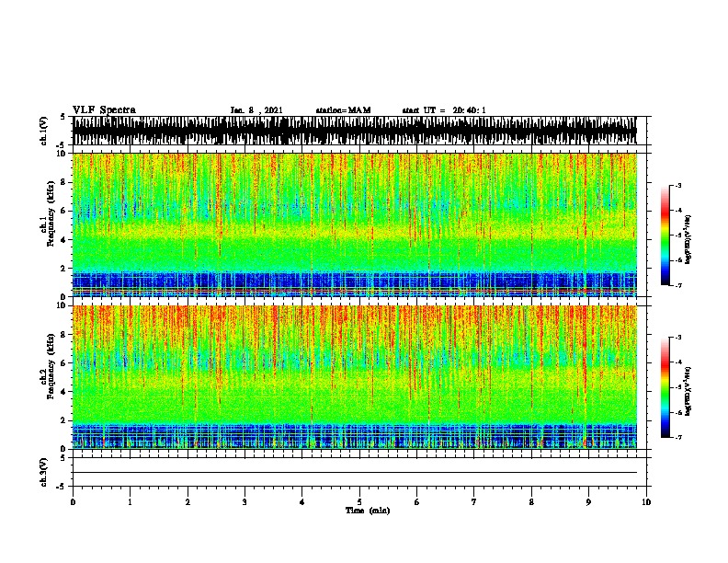Click the "station=MAM" header label
728x563 pixels.
coord(344,110)
